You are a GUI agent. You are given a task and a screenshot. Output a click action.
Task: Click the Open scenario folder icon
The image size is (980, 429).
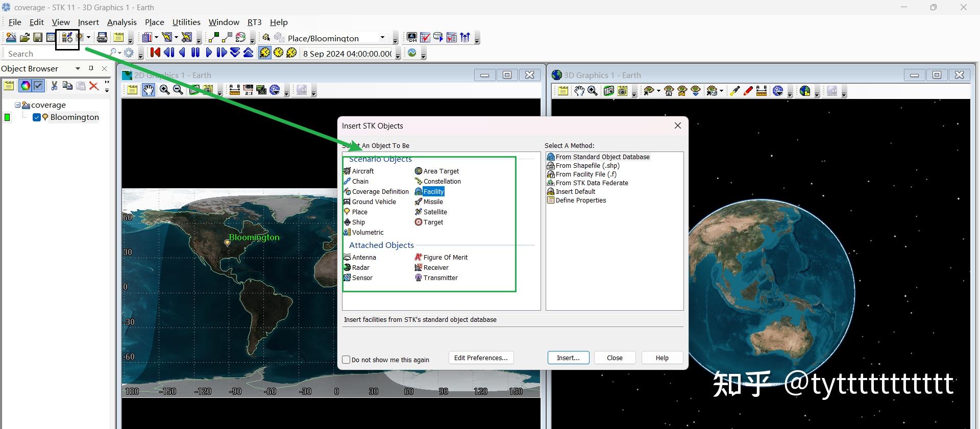point(24,37)
